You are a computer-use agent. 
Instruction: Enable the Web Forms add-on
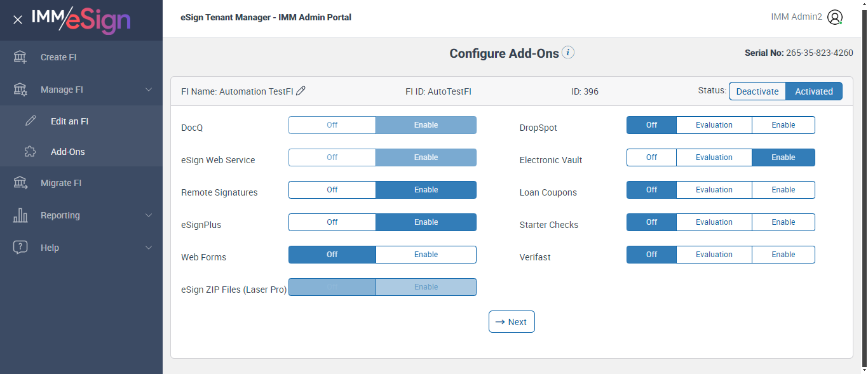(426, 255)
